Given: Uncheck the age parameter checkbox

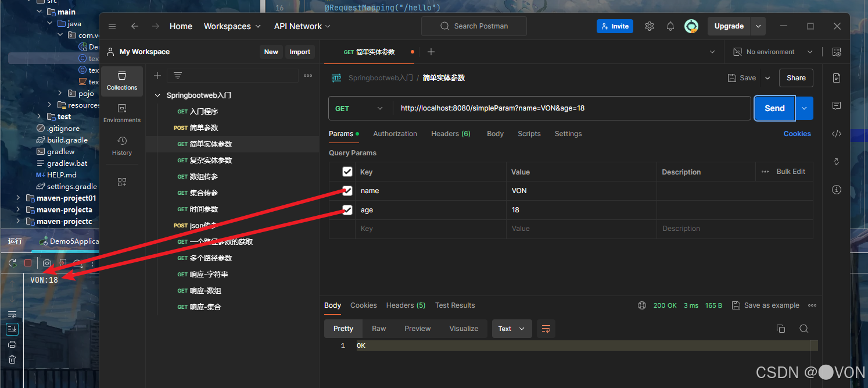Looking at the screenshot, I should pos(347,210).
